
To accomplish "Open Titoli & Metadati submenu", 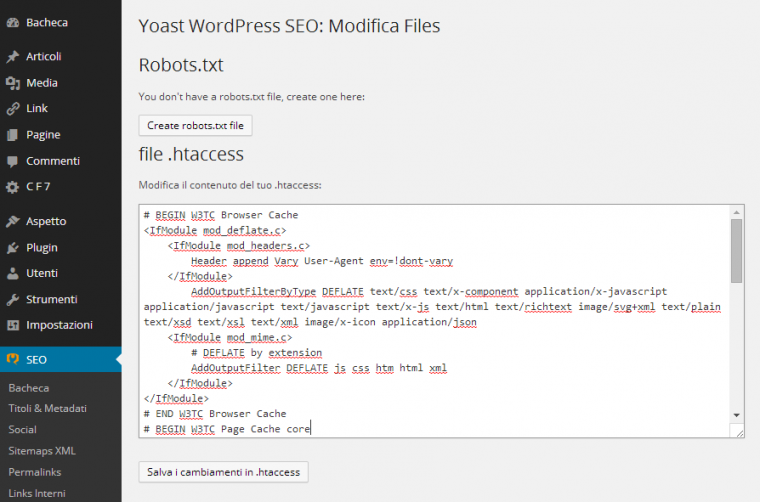I will point(48,408).
